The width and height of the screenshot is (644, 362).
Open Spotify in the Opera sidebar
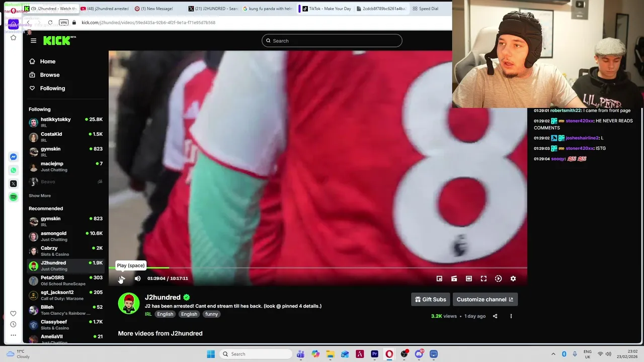14,197
